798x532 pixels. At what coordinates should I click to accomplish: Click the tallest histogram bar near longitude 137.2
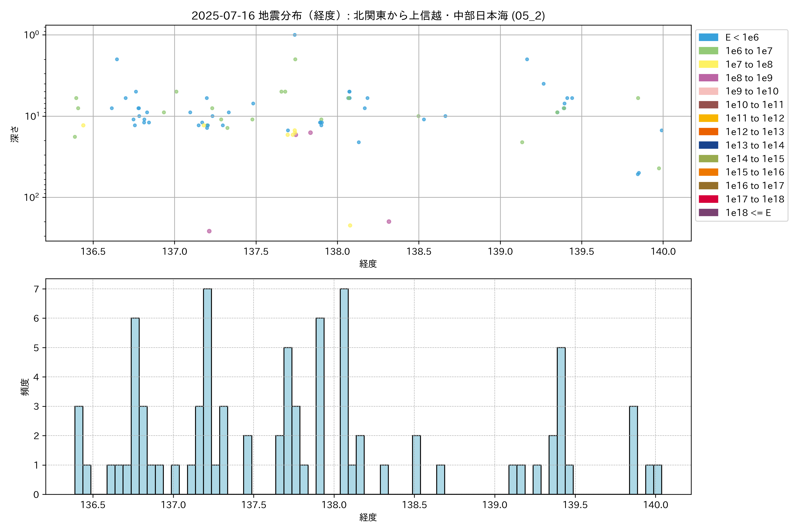tap(207, 391)
